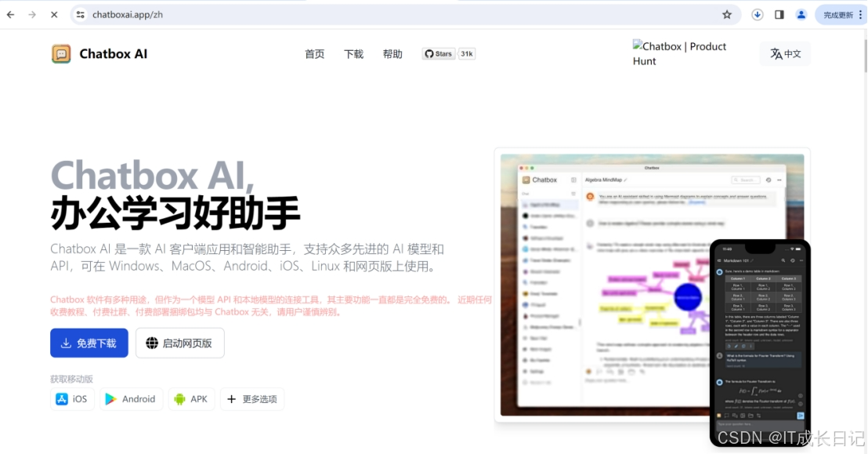Go back with the browser back arrow

coord(10,15)
